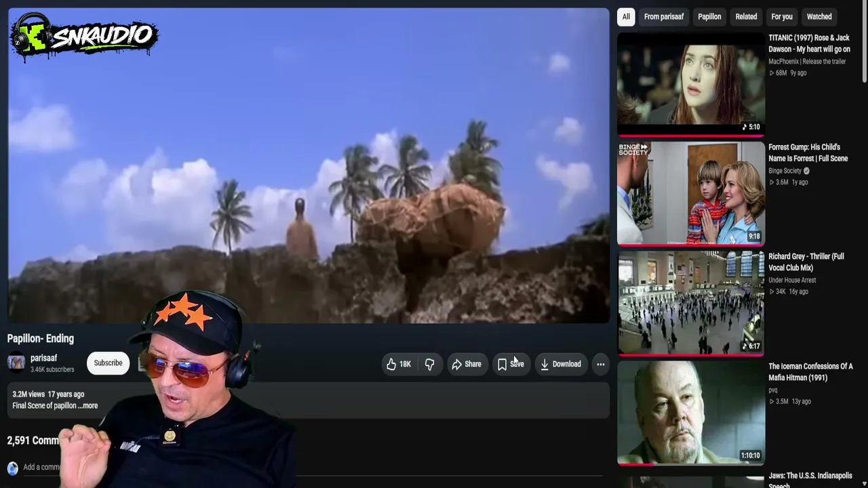Click the 'pvq' channel name
Screen dimensions: 868x488
click(773, 390)
